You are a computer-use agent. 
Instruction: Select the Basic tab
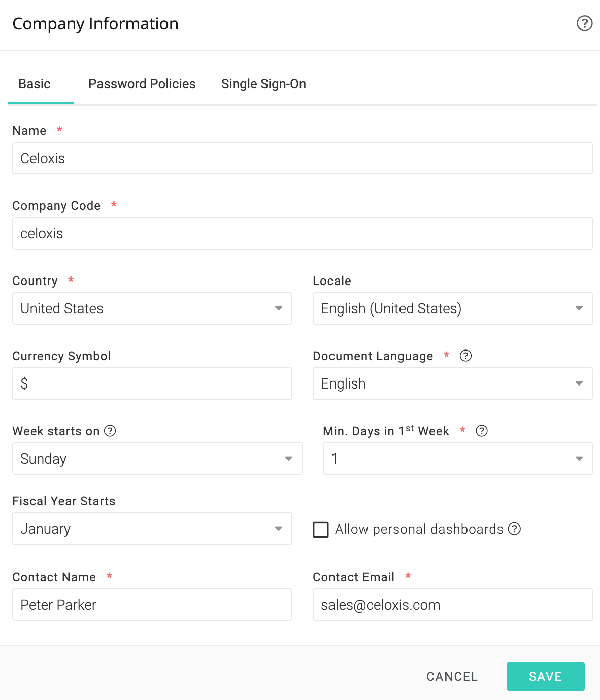(x=35, y=84)
